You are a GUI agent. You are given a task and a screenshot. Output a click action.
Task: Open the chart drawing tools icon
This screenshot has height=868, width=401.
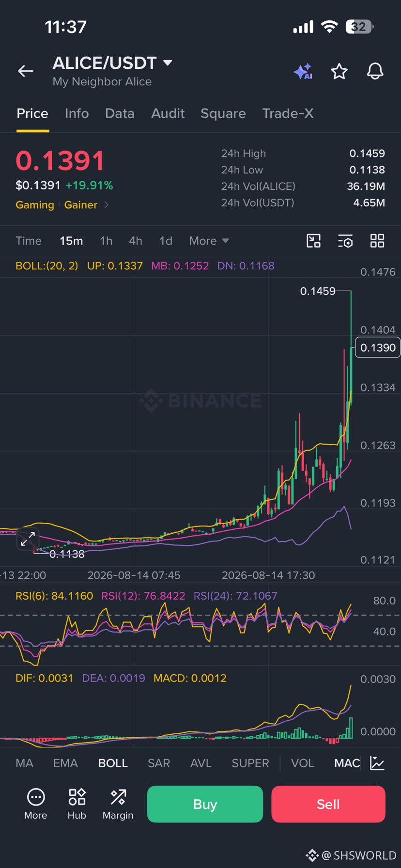click(x=314, y=241)
